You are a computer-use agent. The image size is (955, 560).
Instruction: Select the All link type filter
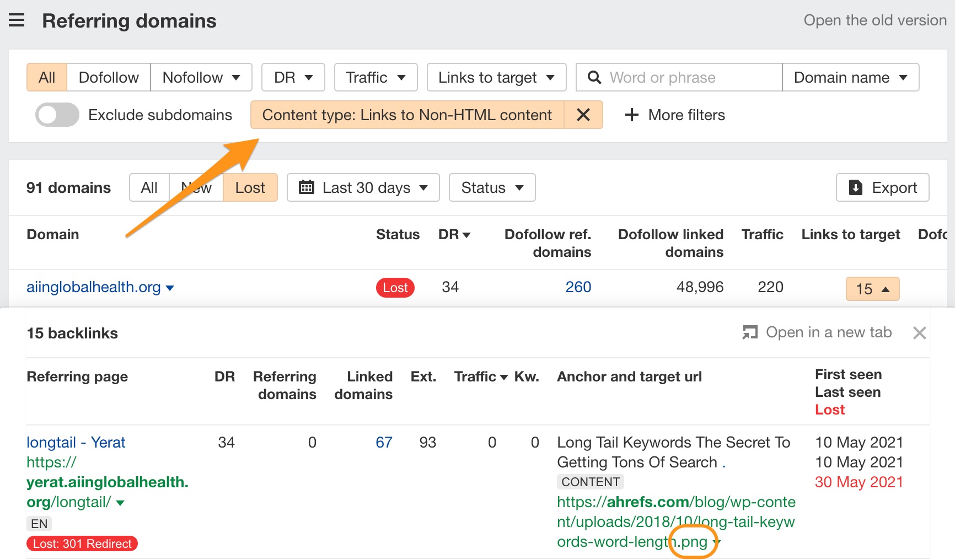click(x=47, y=78)
